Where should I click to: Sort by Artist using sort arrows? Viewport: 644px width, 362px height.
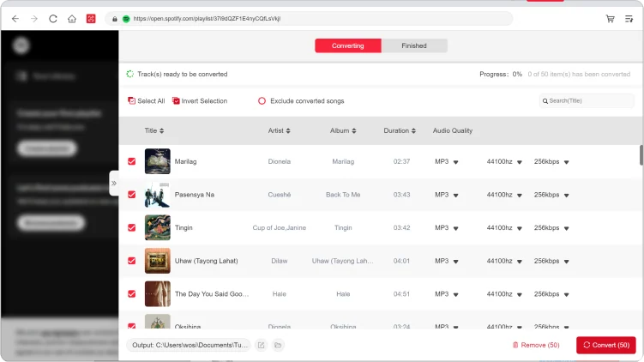tap(288, 130)
